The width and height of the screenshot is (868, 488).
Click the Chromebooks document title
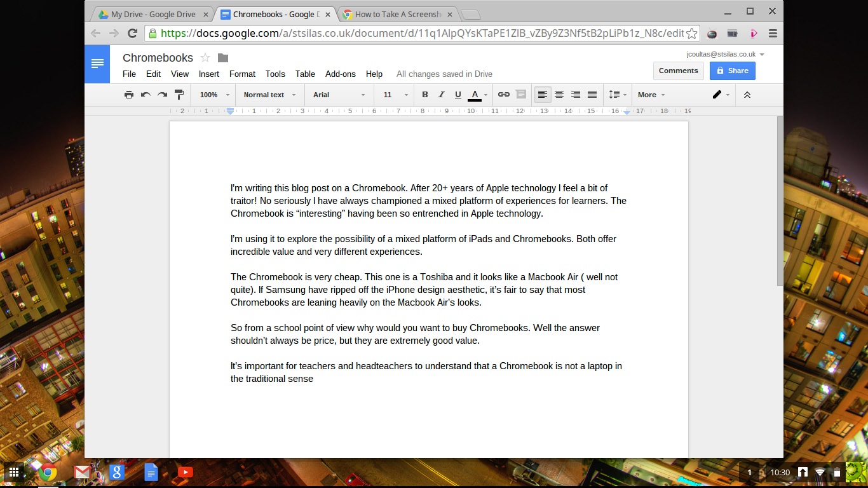[x=158, y=58]
